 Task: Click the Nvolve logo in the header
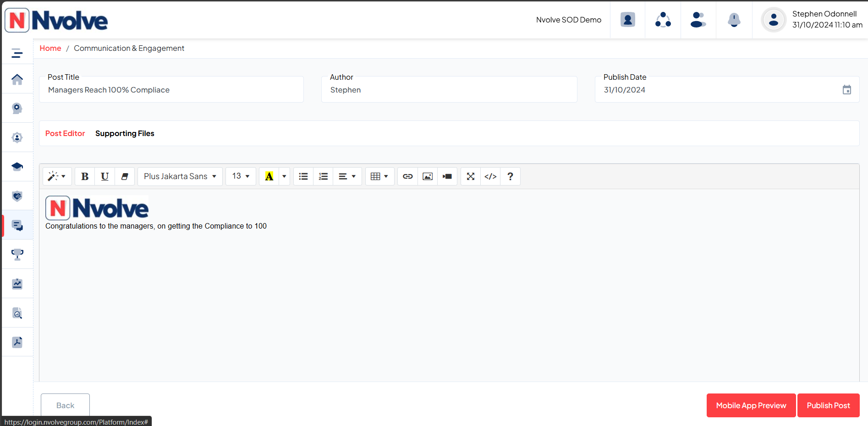pos(56,20)
